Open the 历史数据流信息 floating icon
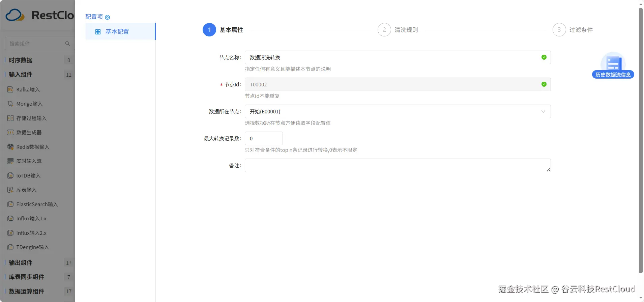Viewport: 644px width, 302px height. [613, 61]
